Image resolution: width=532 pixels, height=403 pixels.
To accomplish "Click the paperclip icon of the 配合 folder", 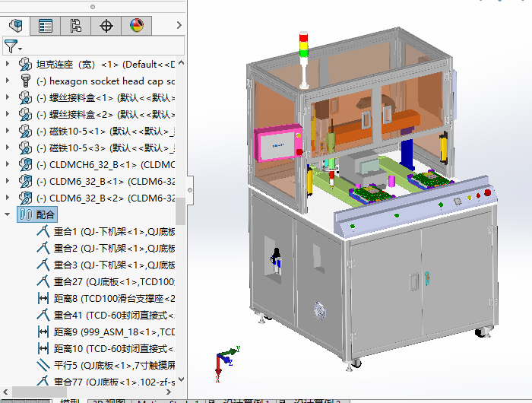I will click(x=26, y=214).
